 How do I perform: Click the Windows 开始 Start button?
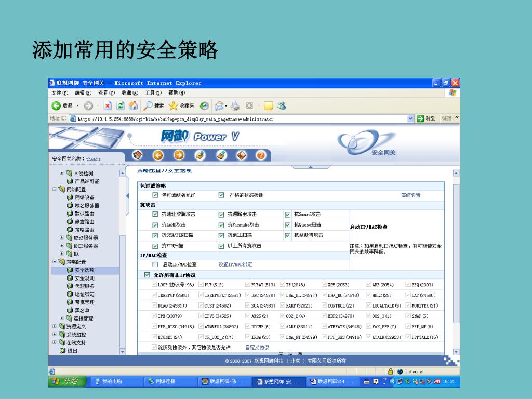tap(67, 381)
